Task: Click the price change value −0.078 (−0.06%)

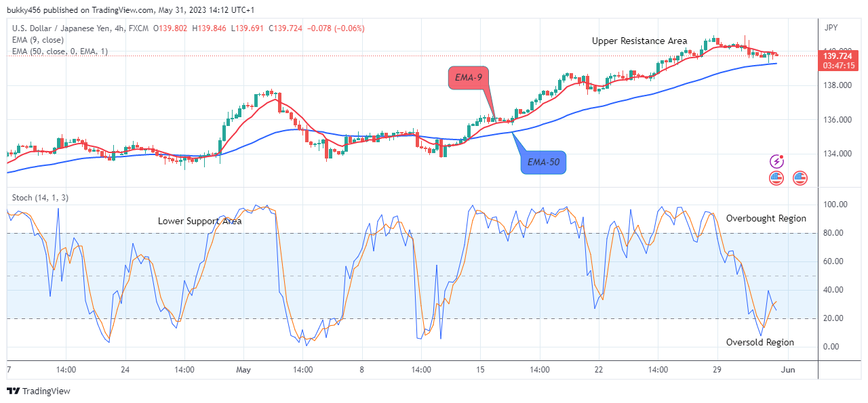Action: click(x=336, y=28)
